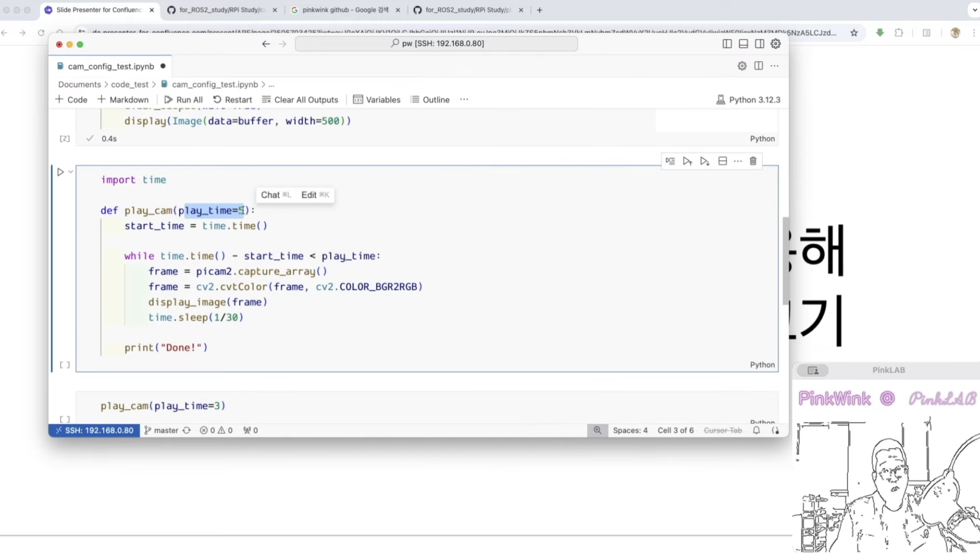Click the pw SSH command center search field
Screen dimensions: 980x558
[436, 44]
